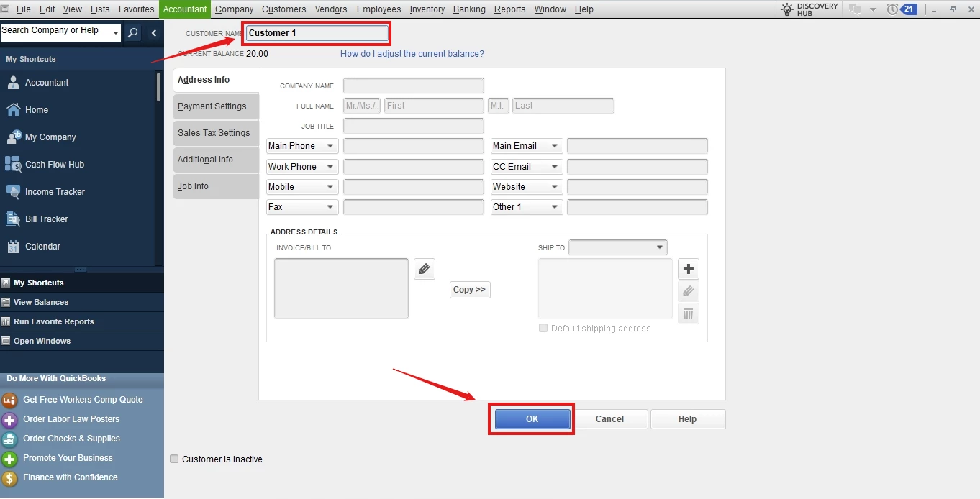Click the Last name field
Screen dimensions: 980x499
coord(563,106)
